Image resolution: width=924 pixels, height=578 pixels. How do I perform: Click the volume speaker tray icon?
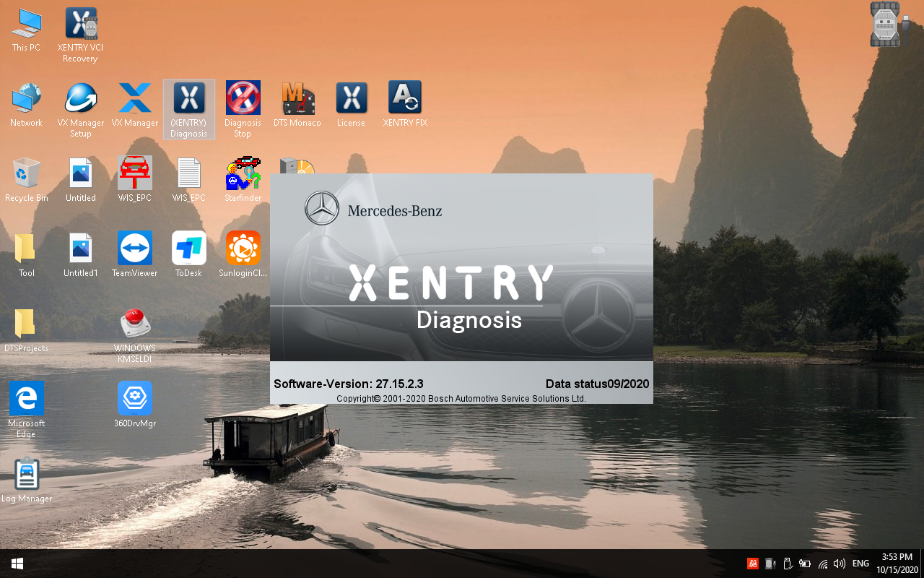[x=840, y=564]
